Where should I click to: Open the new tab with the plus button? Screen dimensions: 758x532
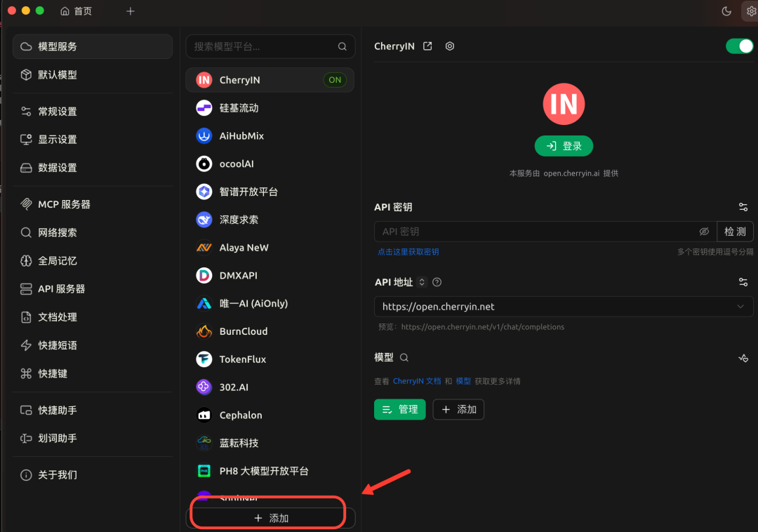(131, 11)
